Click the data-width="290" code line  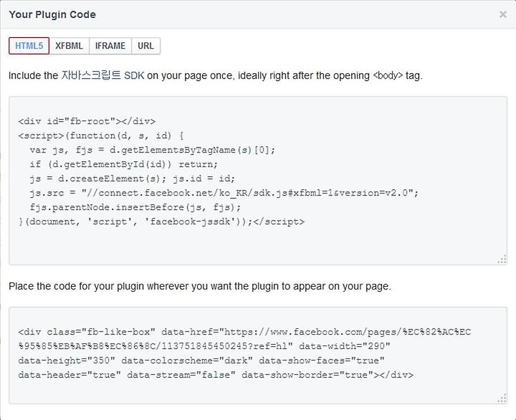(x=204, y=346)
